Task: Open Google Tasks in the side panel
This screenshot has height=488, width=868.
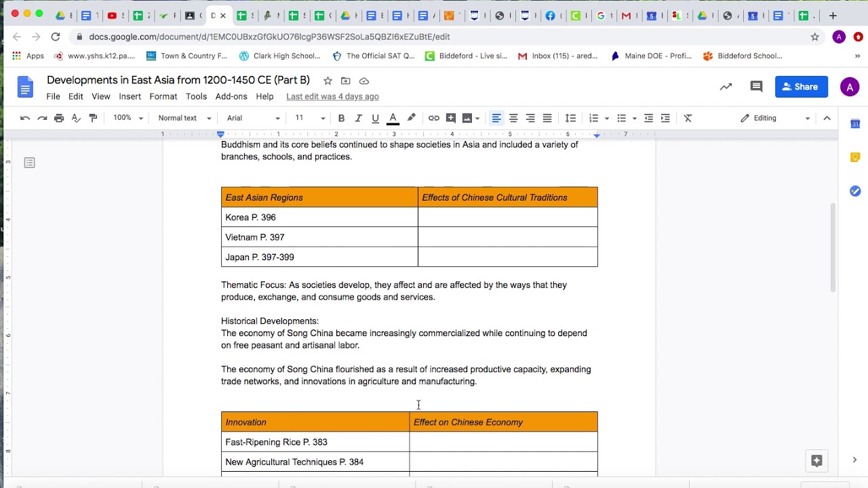Action: click(855, 191)
